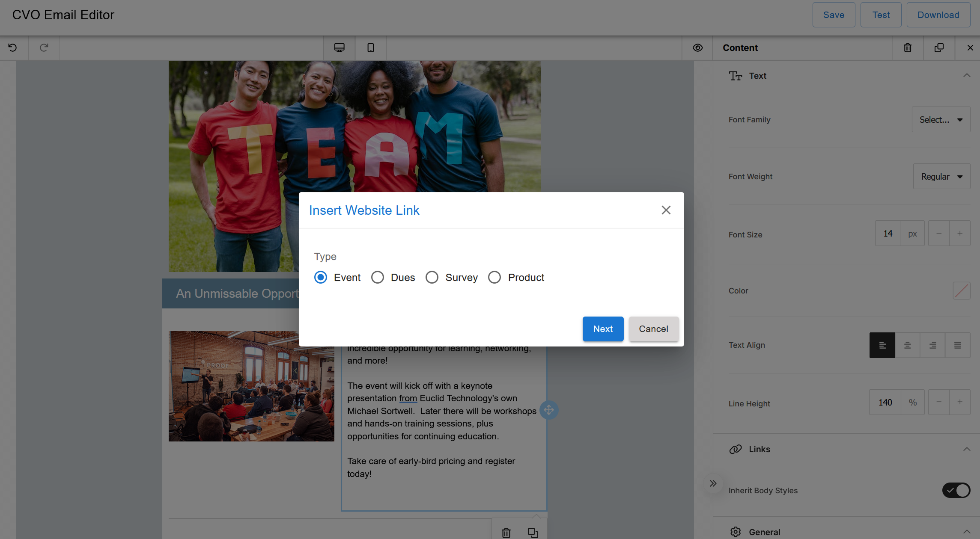Select the Survey radio option
The height and width of the screenshot is (539, 980).
point(432,277)
